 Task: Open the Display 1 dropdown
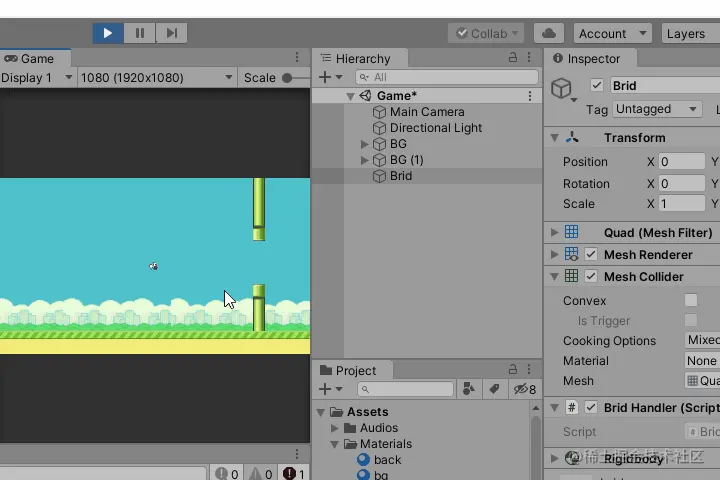37,78
